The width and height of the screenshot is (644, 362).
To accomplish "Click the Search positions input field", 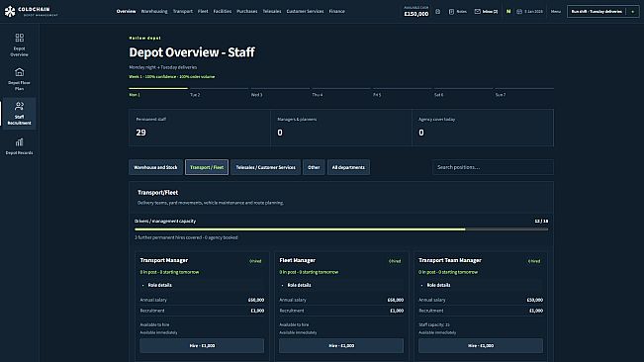I will (493, 167).
